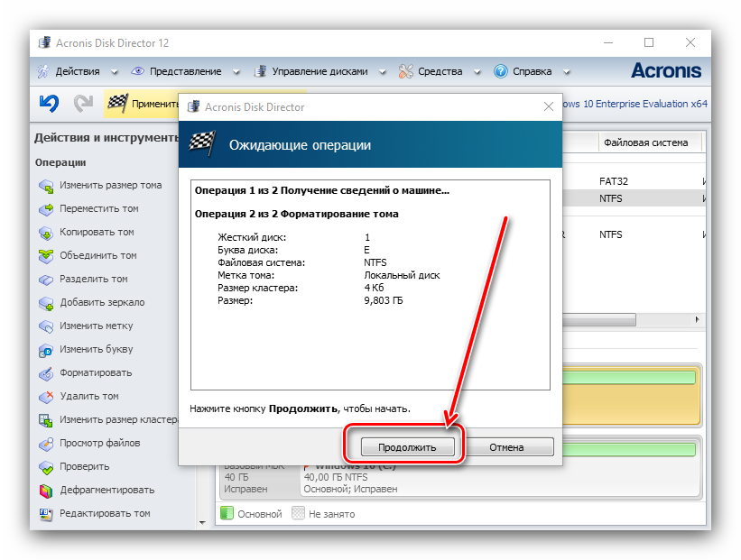
Task: Click the Redo arrow icon in toolbar
Action: point(83,104)
